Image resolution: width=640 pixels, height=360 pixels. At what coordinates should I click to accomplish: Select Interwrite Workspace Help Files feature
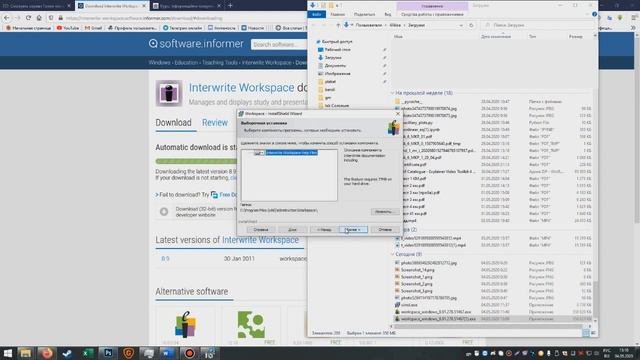[291, 152]
